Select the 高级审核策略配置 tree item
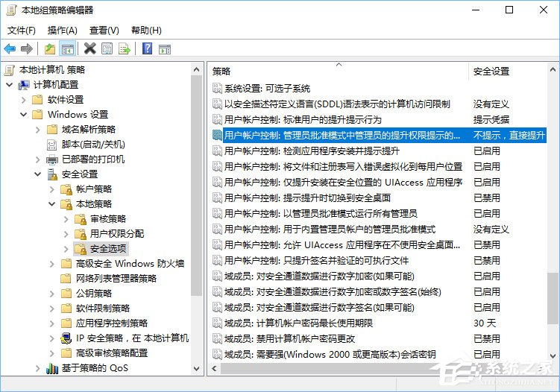The width and height of the screenshot is (560, 392). coord(112,353)
